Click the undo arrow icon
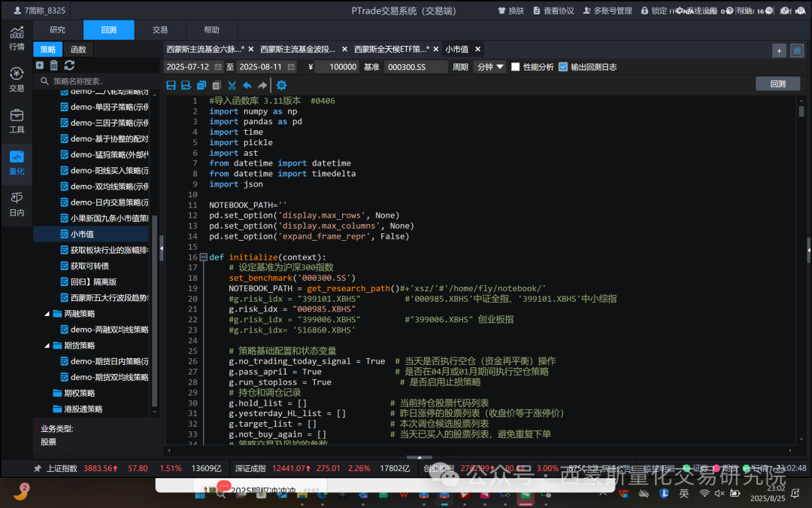 click(247, 85)
